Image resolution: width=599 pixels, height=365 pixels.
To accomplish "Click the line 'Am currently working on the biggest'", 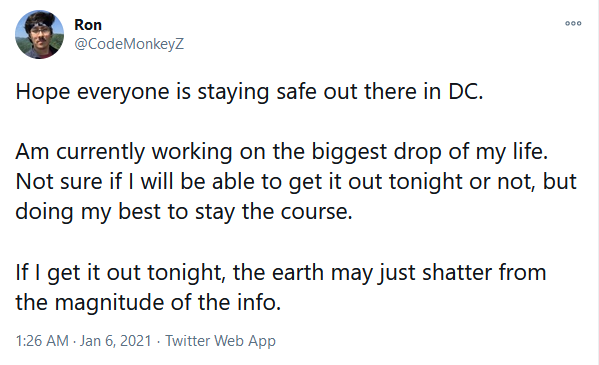I will pos(282,152).
